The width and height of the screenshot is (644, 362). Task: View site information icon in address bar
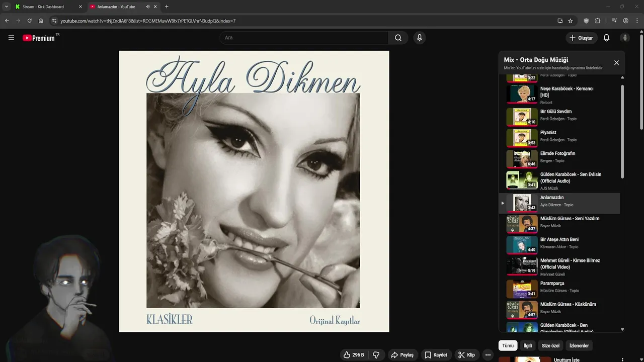pos(54,21)
